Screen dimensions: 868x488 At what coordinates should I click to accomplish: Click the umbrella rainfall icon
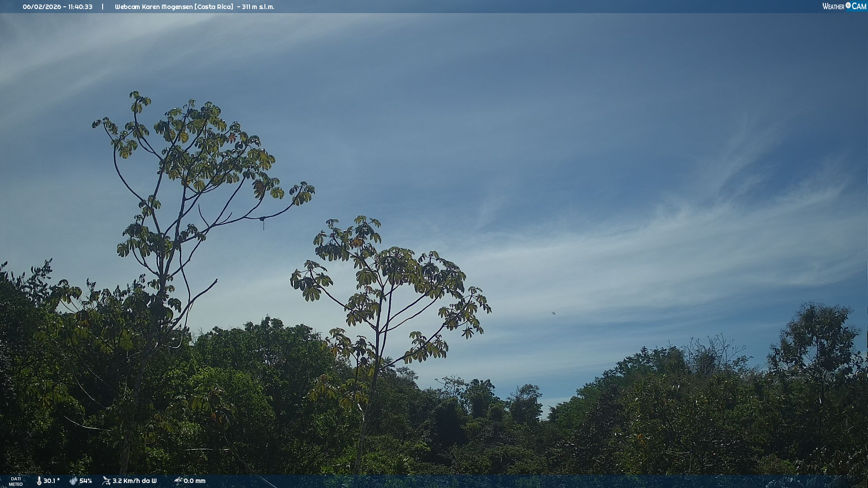tap(178, 481)
